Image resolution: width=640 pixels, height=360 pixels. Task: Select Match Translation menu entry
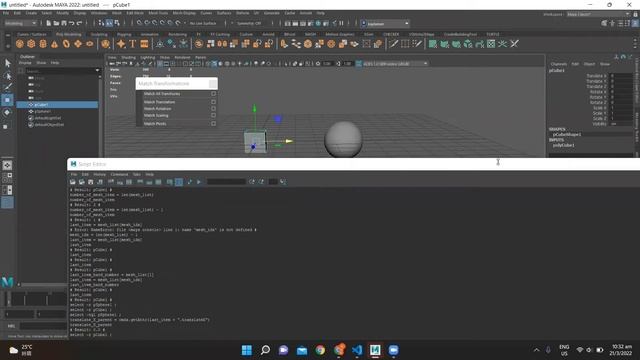point(159,102)
